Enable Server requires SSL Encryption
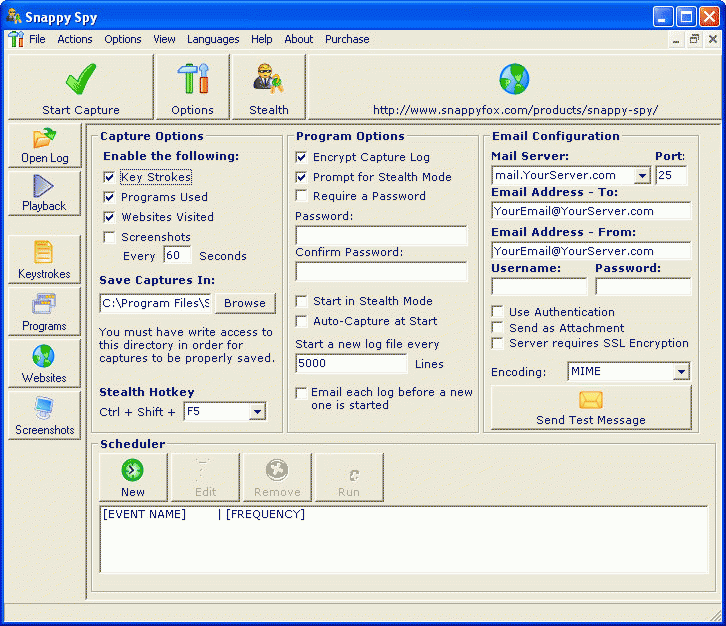This screenshot has height=626, width=726. [498, 343]
